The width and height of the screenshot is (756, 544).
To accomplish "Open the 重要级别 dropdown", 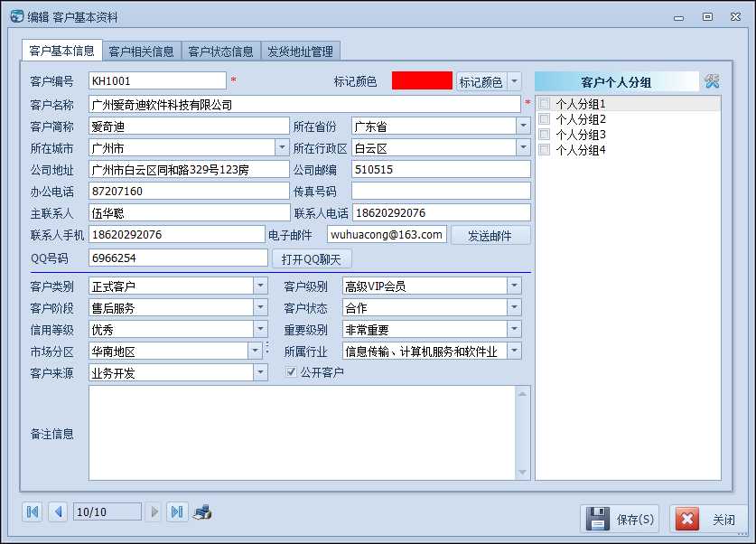I will coord(514,330).
